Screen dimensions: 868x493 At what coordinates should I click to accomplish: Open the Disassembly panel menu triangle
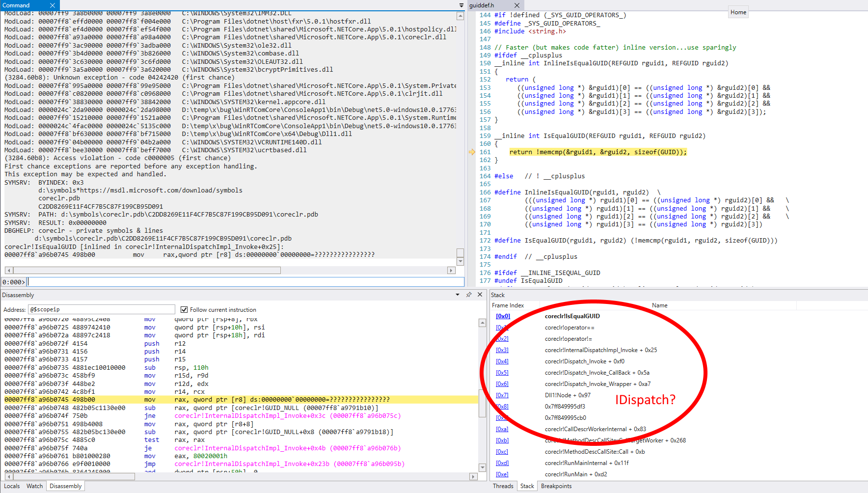pyautogui.click(x=458, y=295)
